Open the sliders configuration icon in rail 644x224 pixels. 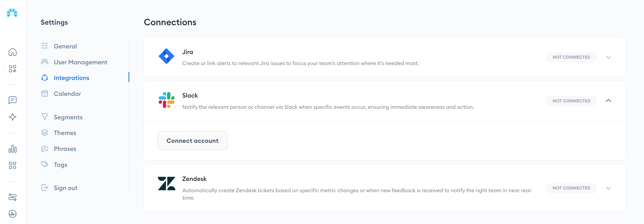click(12, 197)
